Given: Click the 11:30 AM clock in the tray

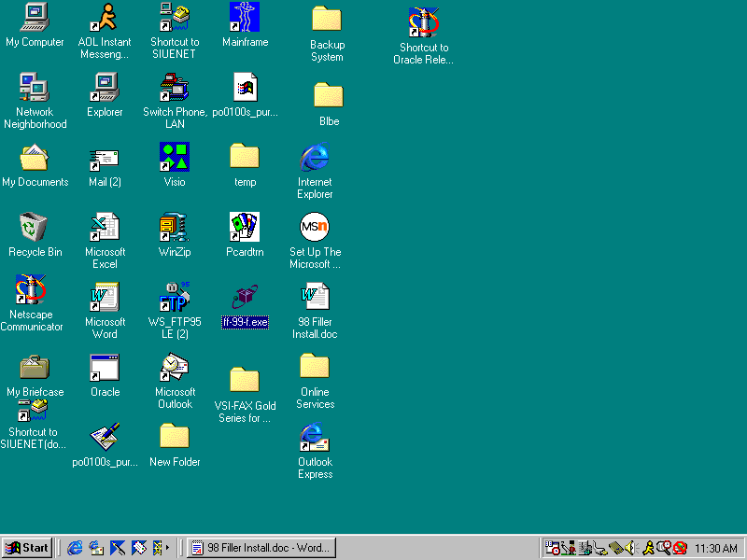Looking at the screenshot, I should pos(716,548).
